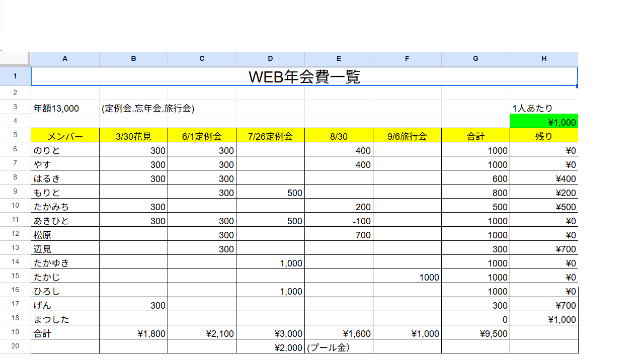Select the green ¥1,000 cell under 1人あたり
The image size is (644, 362).
click(x=544, y=122)
